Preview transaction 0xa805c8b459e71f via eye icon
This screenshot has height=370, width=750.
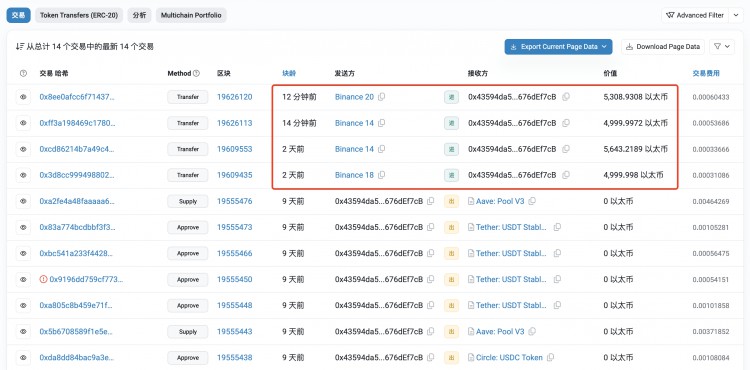(23, 305)
